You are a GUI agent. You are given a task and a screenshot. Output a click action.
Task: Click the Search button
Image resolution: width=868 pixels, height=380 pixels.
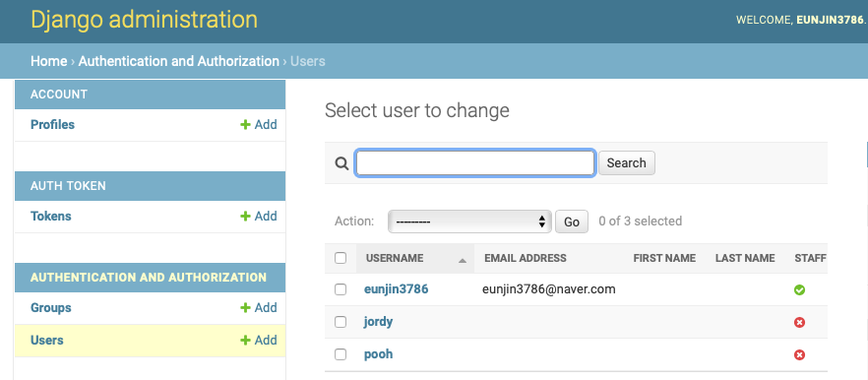pyautogui.click(x=627, y=162)
